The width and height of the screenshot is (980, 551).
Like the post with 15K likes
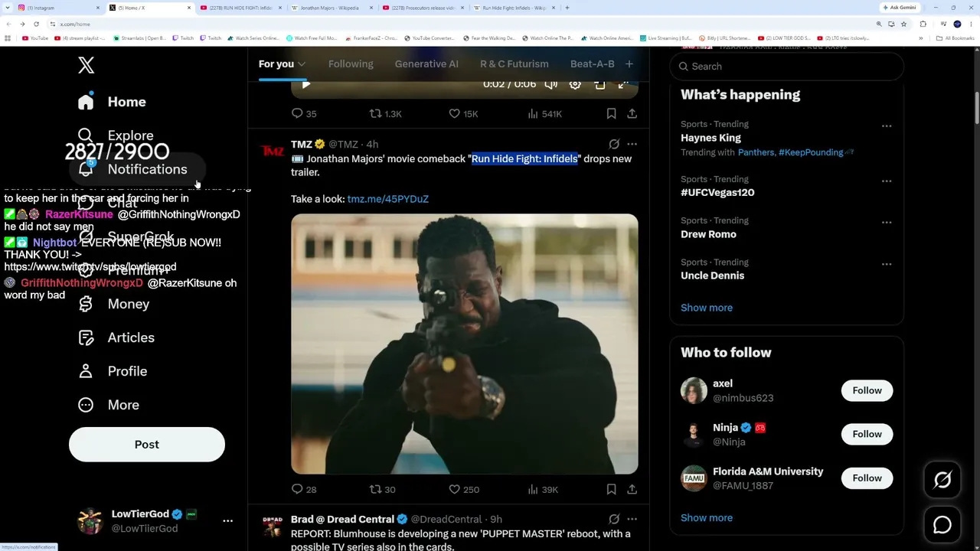click(x=463, y=113)
